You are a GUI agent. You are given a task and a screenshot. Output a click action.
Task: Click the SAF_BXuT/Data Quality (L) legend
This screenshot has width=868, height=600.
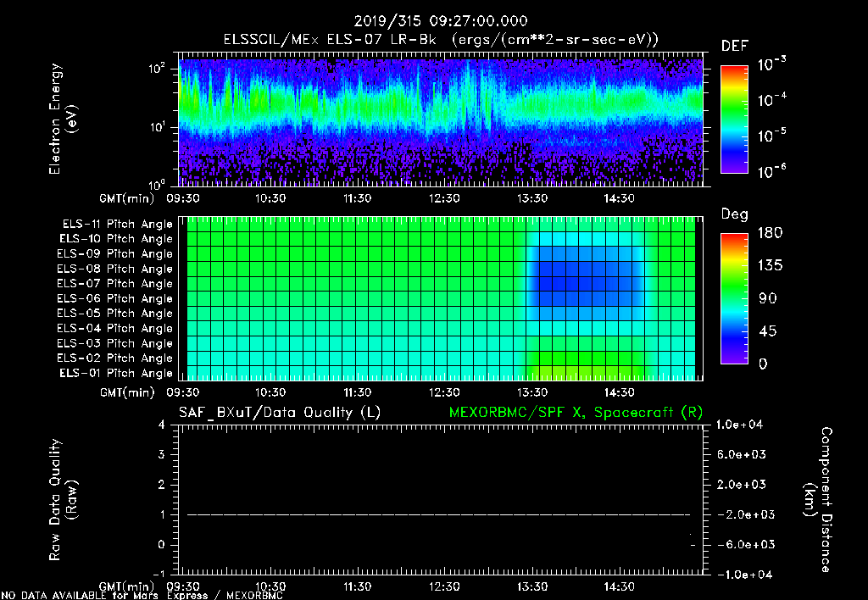tap(280, 413)
